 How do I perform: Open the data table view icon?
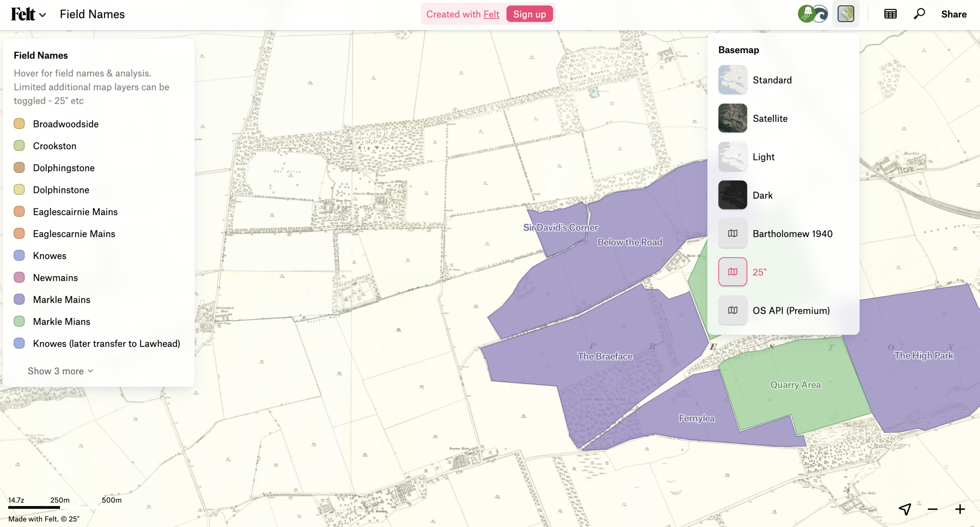tap(890, 14)
